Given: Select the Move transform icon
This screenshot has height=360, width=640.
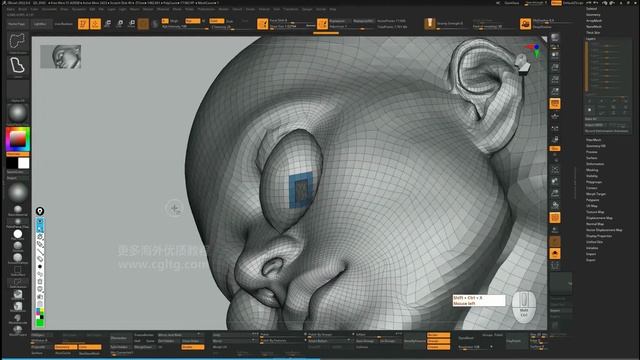Looking at the screenshot, I should point(108,24).
